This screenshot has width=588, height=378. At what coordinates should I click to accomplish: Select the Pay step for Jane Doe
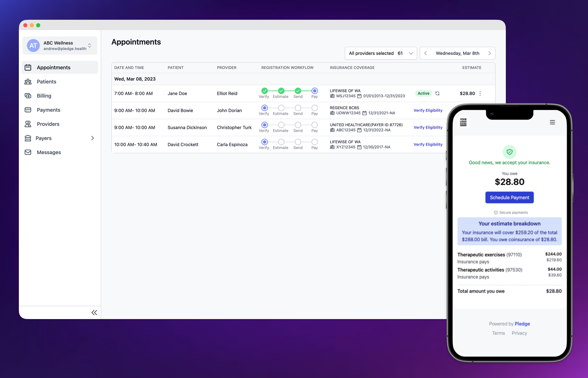314,91
